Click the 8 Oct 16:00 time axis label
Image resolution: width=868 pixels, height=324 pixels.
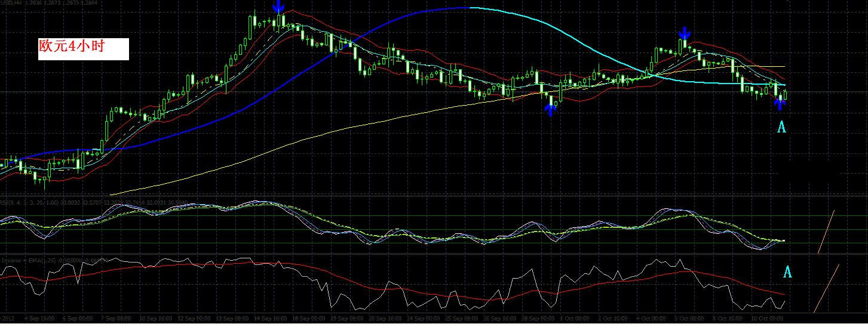[x=727, y=318]
